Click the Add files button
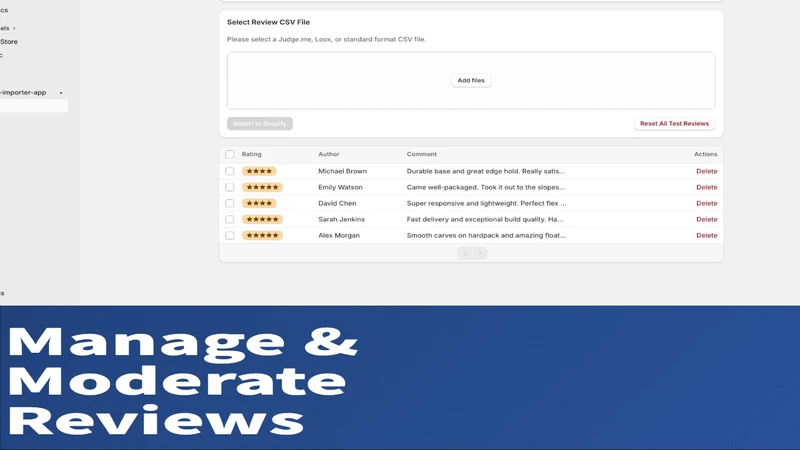The width and height of the screenshot is (800, 450). coord(471,81)
